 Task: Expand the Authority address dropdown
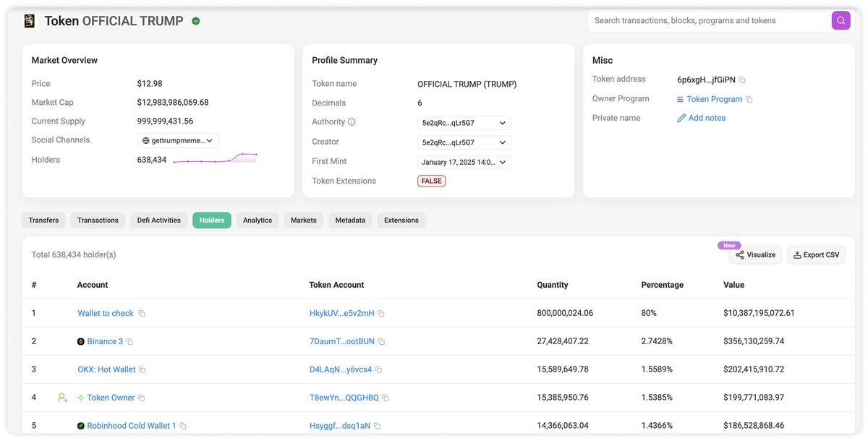click(x=464, y=123)
